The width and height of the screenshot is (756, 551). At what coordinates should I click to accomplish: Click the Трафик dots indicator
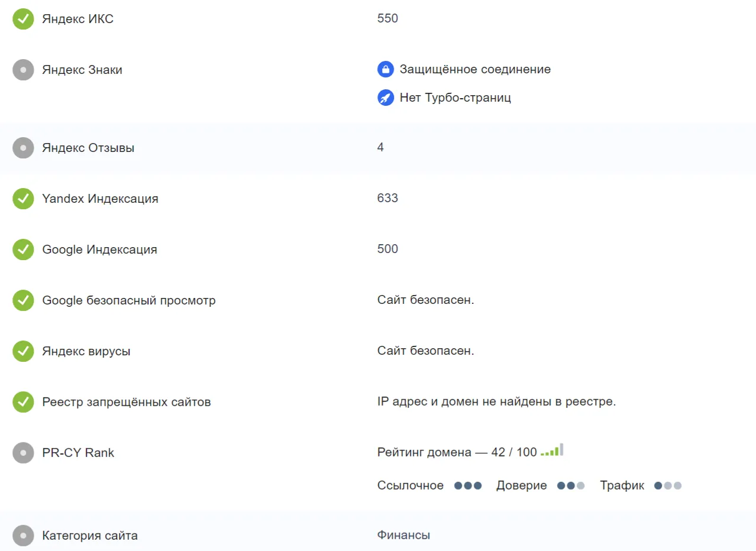[668, 486]
